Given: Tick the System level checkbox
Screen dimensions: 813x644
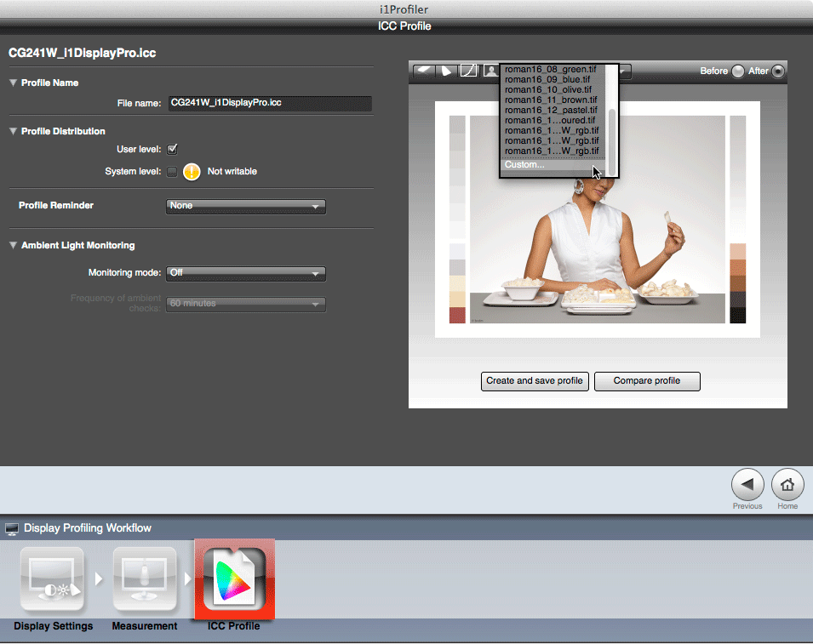Looking at the screenshot, I should [172, 172].
